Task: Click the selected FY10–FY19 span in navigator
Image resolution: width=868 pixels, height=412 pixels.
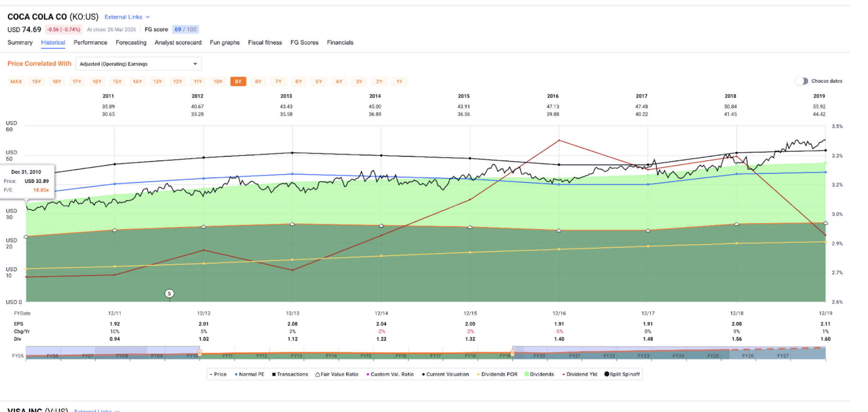Action: coord(356,353)
